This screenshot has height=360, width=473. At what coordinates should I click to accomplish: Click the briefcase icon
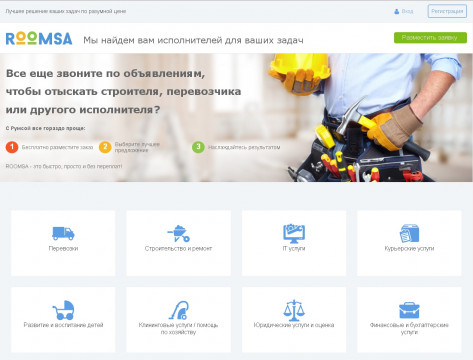(409, 310)
